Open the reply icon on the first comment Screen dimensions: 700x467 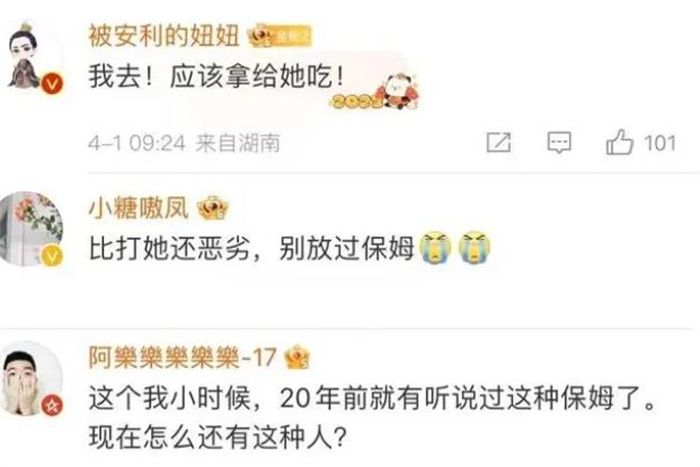point(559,142)
